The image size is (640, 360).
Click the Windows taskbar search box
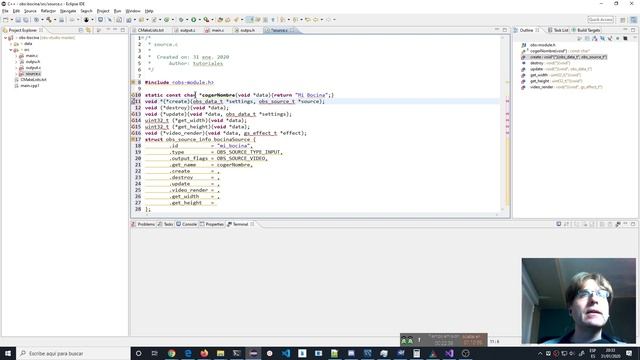pos(73,353)
